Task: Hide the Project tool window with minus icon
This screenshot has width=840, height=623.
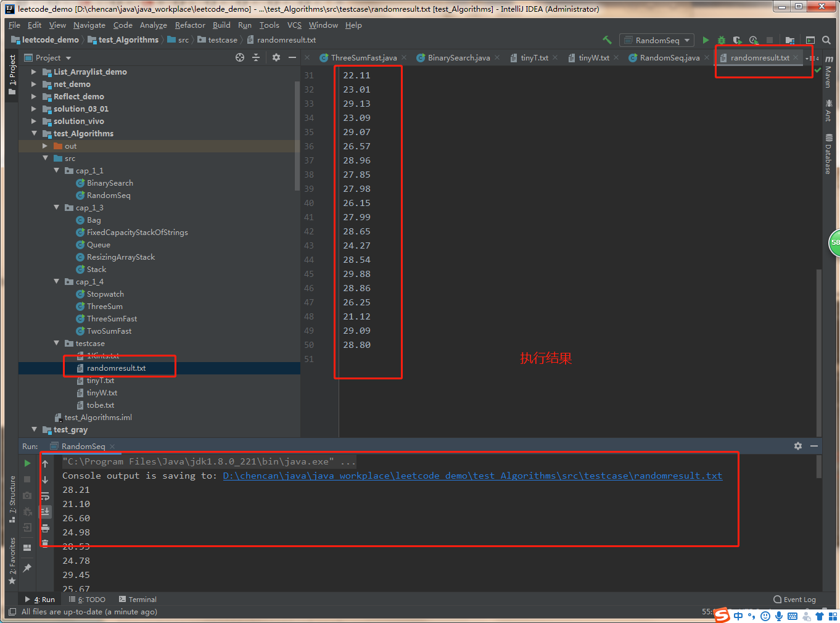Action: tap(292, 57)
